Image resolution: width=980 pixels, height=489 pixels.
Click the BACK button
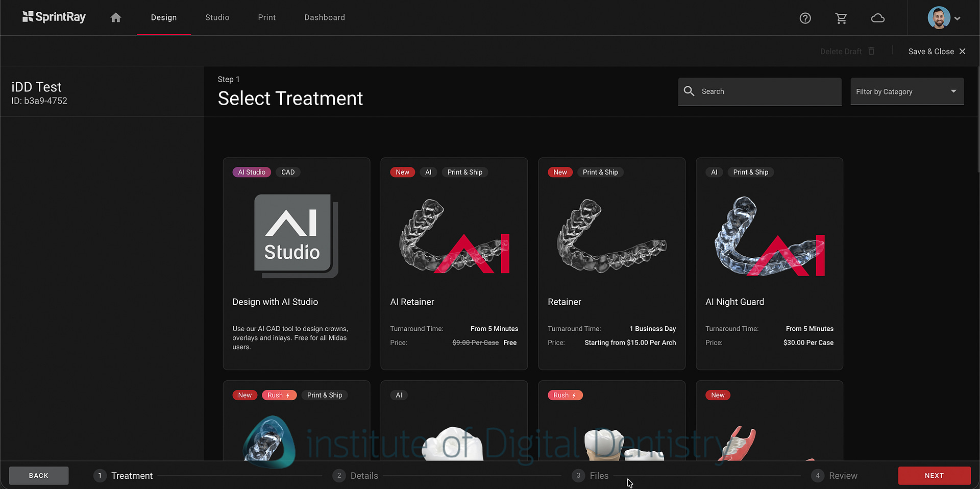coord(38,475)
